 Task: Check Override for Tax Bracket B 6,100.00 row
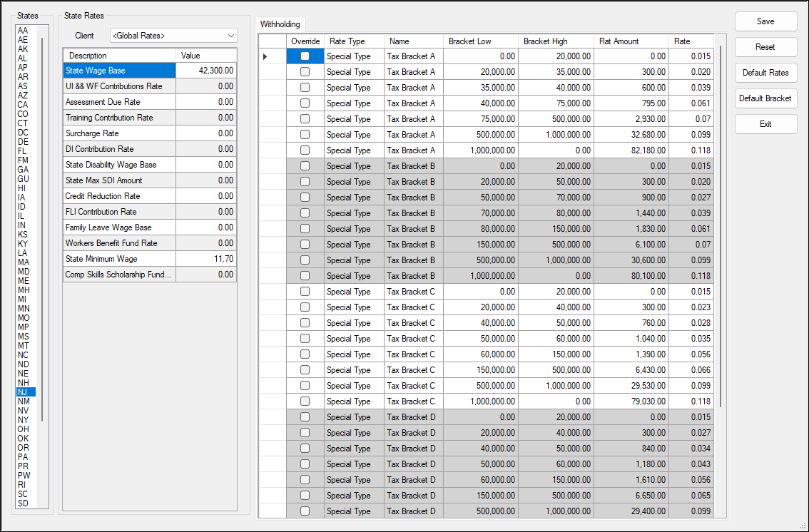pyautogui.click(x=305, y=245)
